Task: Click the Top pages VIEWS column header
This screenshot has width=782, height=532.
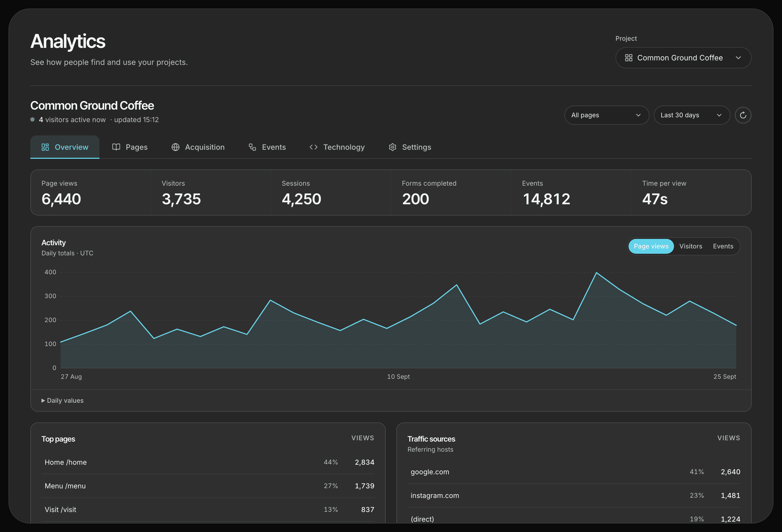Action: pyautogui.click(x=363, y=438)
